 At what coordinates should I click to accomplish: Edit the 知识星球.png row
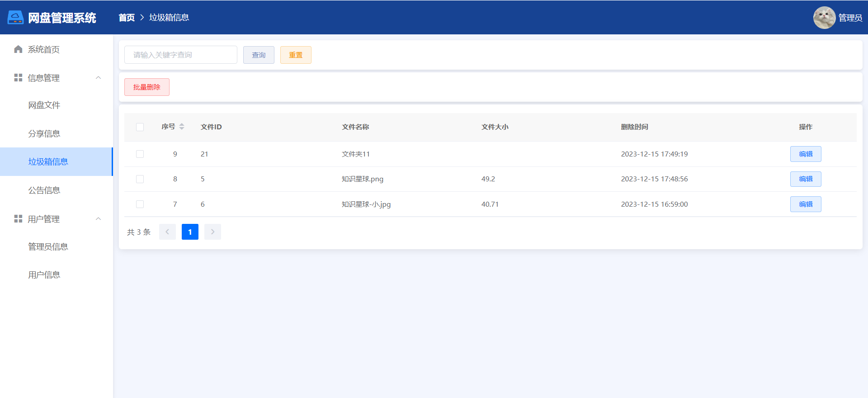(x=806, y=179)
